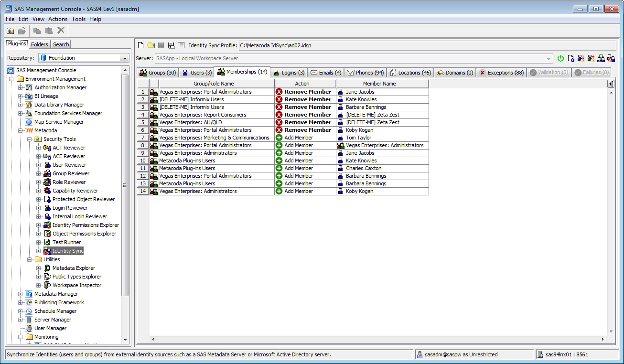This screenshot has height=364, width=624.
Task: Click the rightmost identities icon with red arrow
Action: coord(611,58)
